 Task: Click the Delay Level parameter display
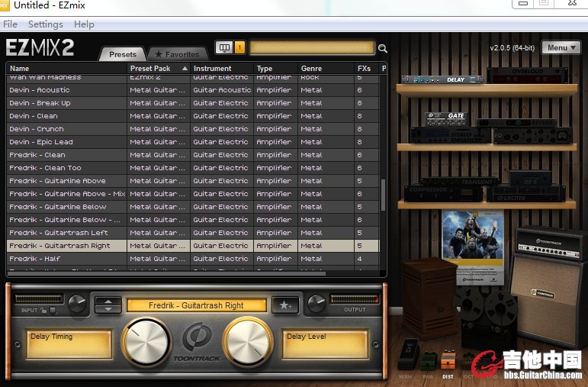(325, 343)
